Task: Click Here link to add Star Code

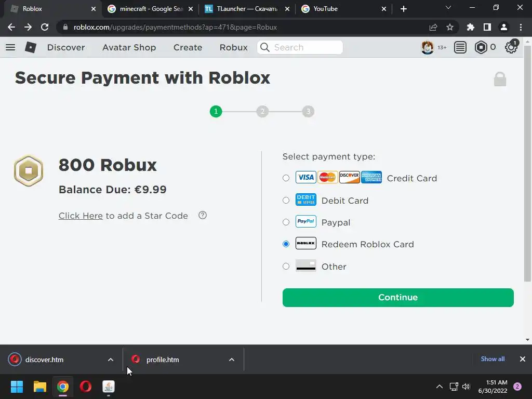Action: 81,216
